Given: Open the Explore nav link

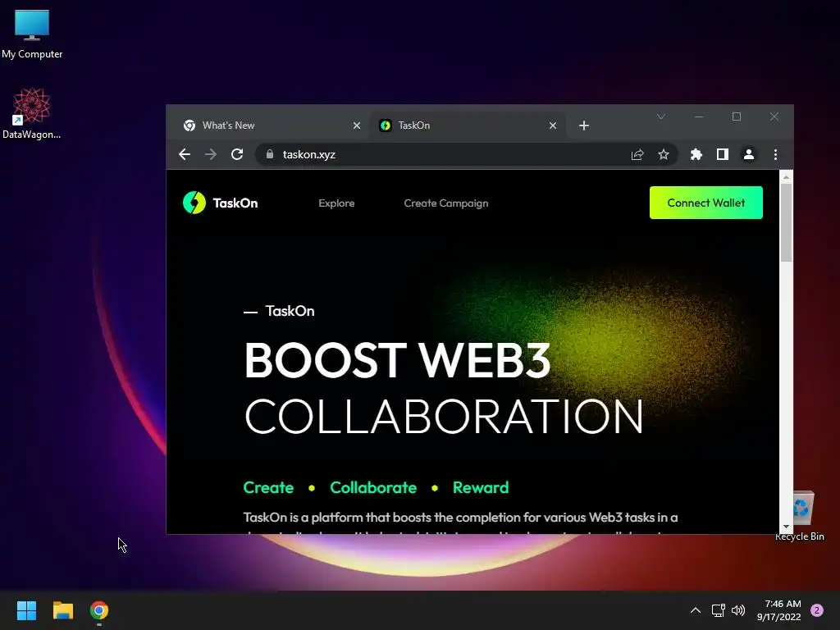Looking at the screenshot, I should click(x=336, y=203).
